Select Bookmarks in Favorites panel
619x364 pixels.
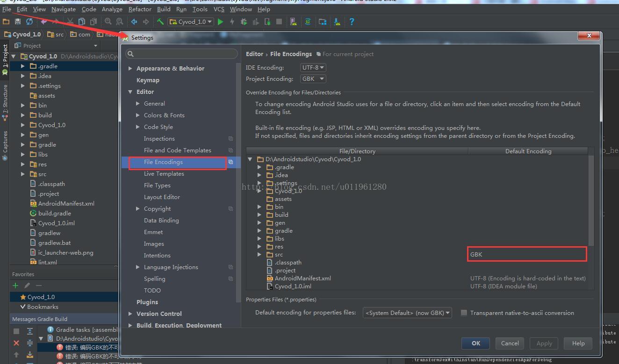43,307
